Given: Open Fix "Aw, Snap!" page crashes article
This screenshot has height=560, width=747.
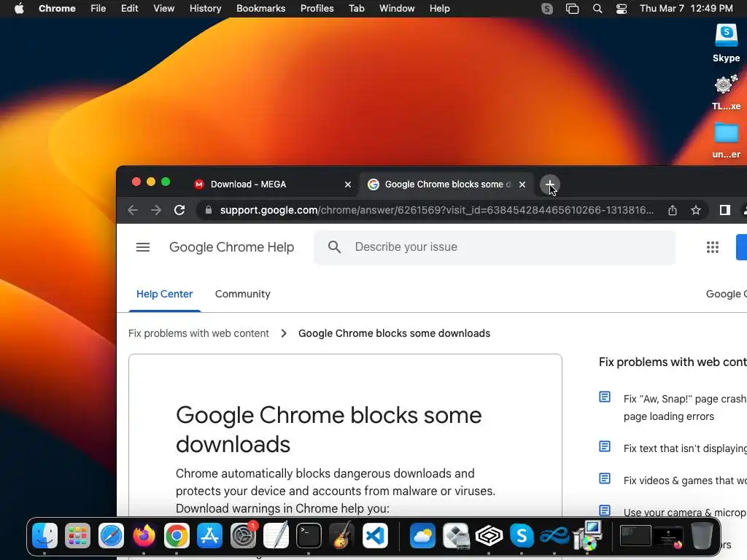Looking at the screenshot, I should pos(684,408).
